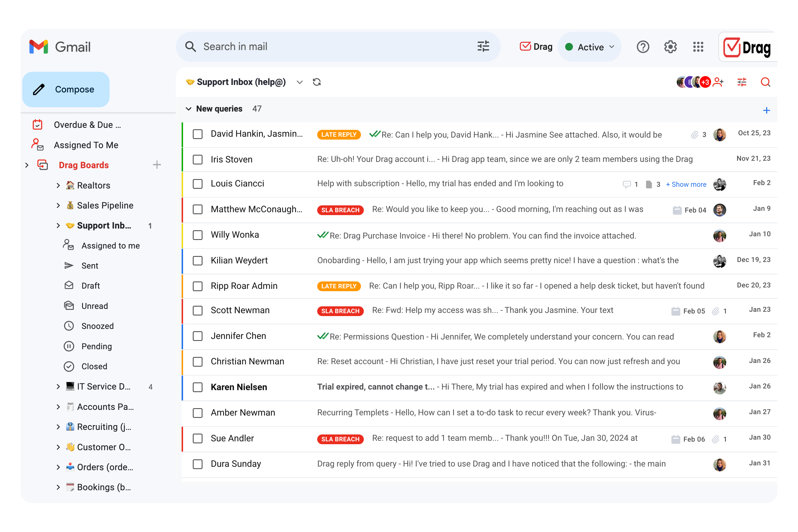The height and width of the screenshot is (532, 798).
Task: Open the Customer Onboarding board item
Action: (x=104, y=447)
